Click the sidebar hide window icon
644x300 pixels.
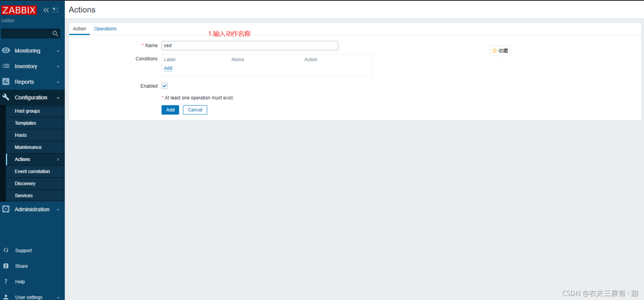pos(55,10)
